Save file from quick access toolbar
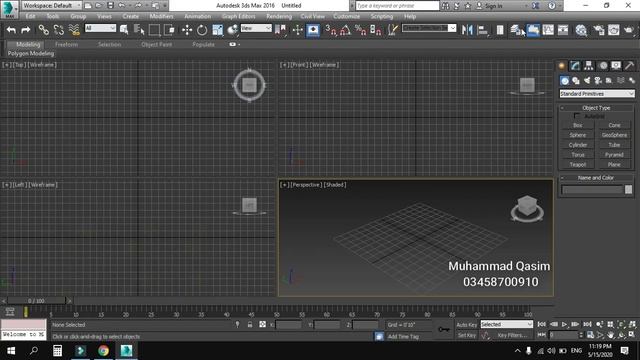640x360 pixels. (110, 6)
